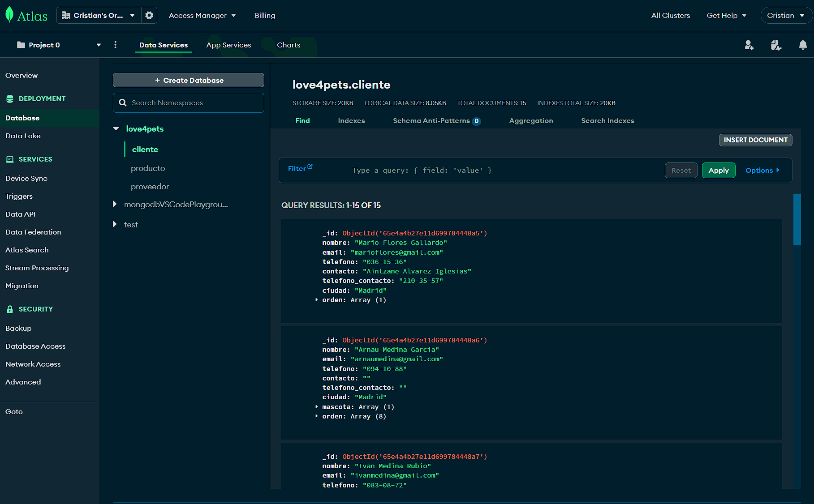Open Advanced in the sidebar
814x504 pixels.
(x=23, y=382)
